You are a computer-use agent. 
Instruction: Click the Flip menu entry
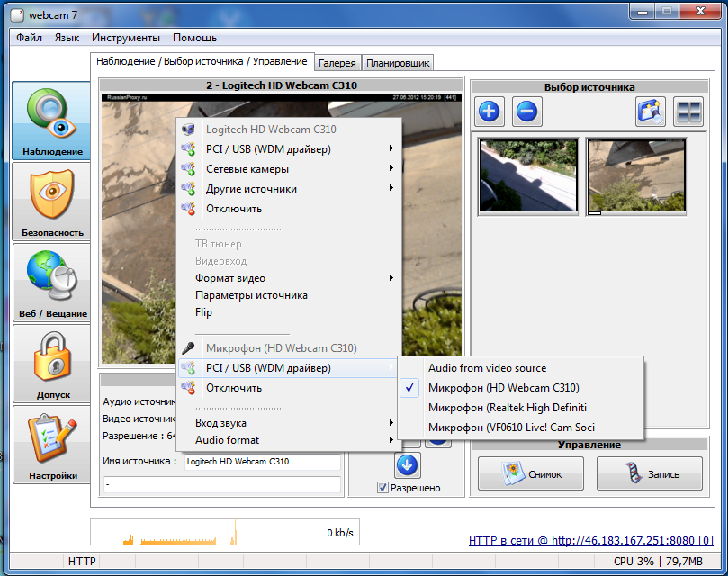point(289,312)
